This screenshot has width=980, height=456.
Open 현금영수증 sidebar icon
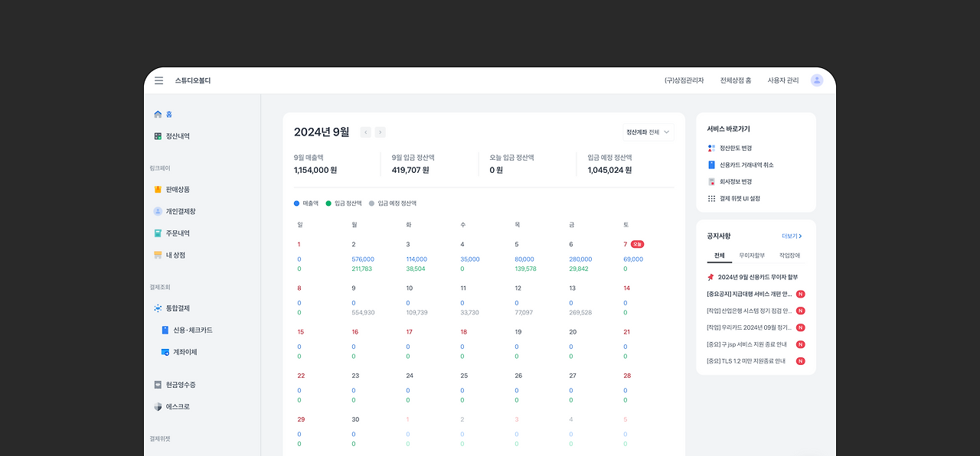(x=158, y=385)
